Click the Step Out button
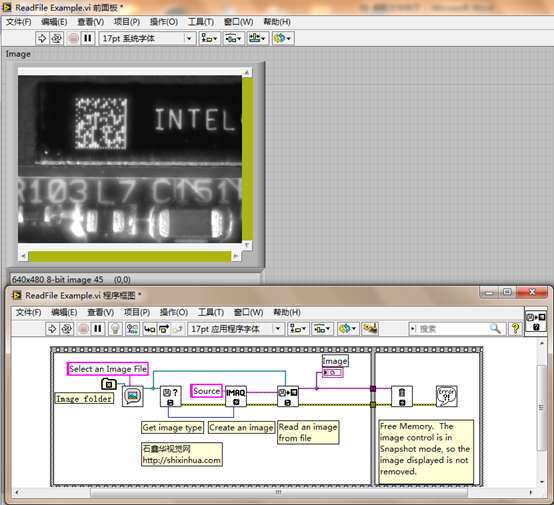Image resolution: width=554 pixels, height=505 pixels. point(178,329)
